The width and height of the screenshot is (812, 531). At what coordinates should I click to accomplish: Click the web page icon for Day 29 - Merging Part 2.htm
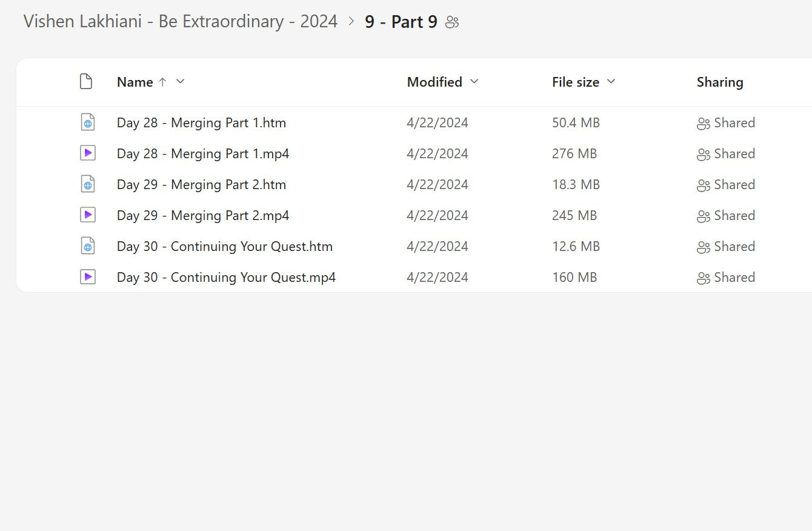[x=88, y=184]
